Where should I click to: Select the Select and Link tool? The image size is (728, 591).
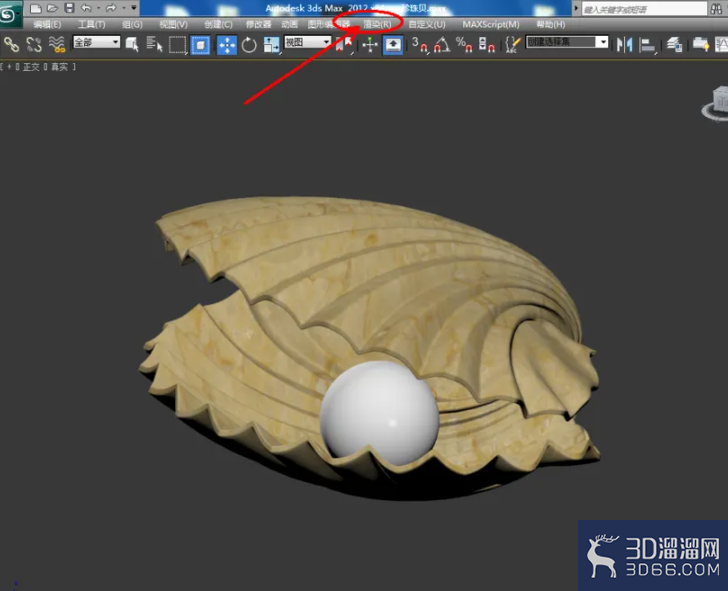pos(11,45)
